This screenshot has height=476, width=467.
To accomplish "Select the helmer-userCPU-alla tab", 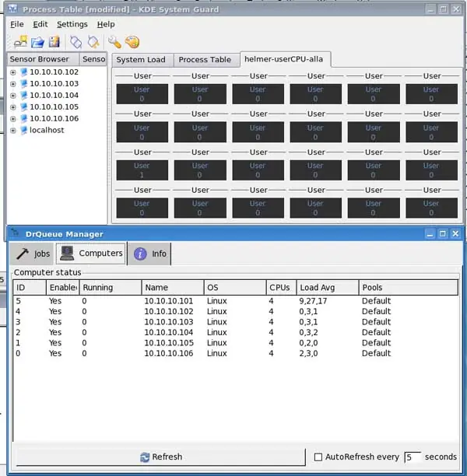I will tap(284, 59).
